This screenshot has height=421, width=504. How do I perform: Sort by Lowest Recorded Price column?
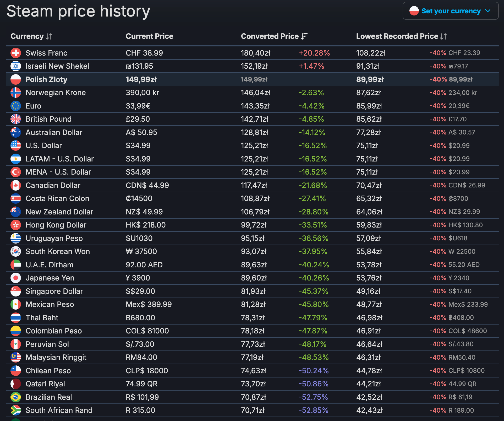coord(401,36)
